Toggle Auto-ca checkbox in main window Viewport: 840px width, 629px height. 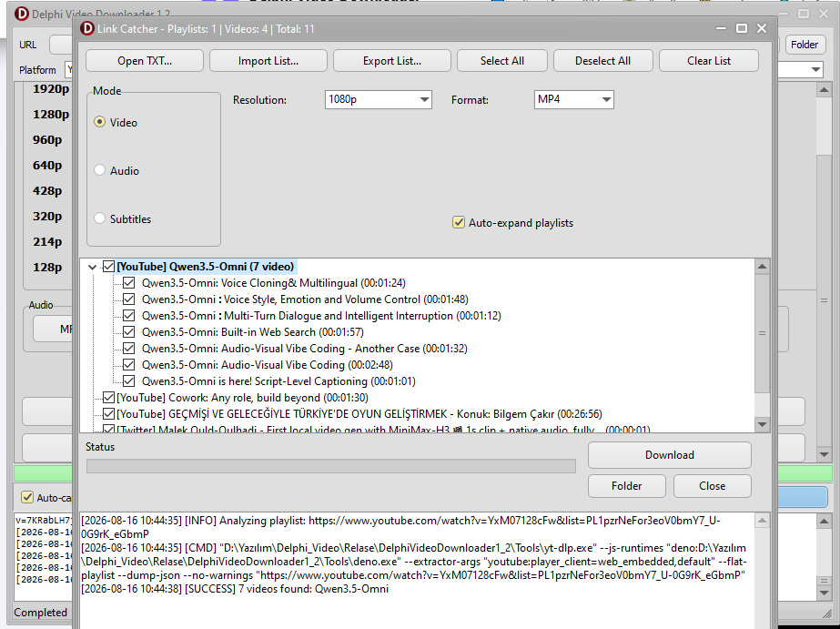pos(26,497)
